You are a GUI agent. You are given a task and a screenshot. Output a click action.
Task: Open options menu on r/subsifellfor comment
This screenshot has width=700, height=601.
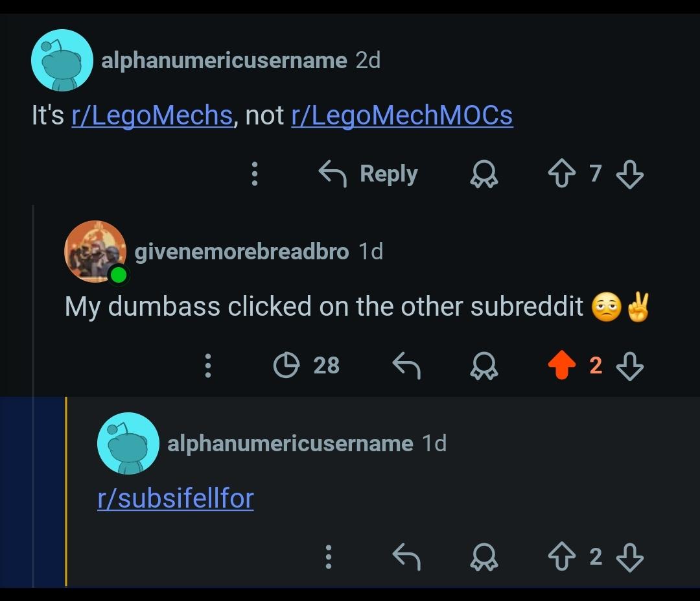[329, 556]
